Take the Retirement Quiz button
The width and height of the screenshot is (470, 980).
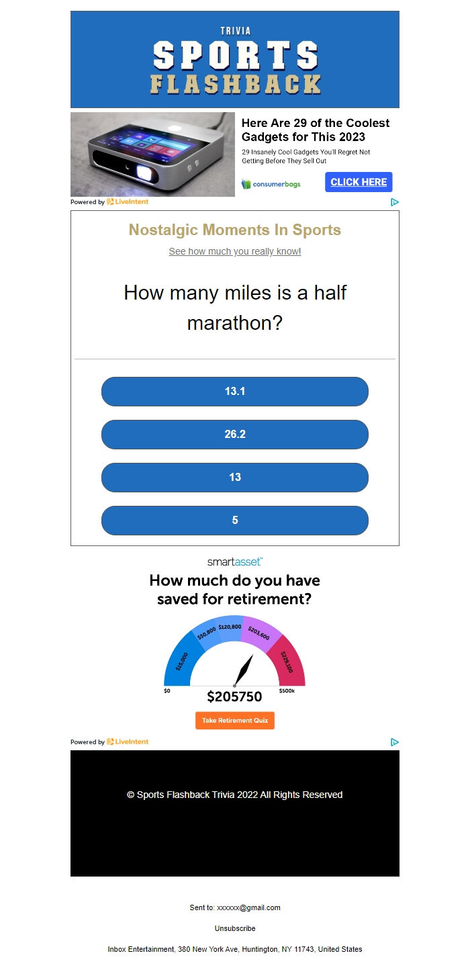(235, 721)
